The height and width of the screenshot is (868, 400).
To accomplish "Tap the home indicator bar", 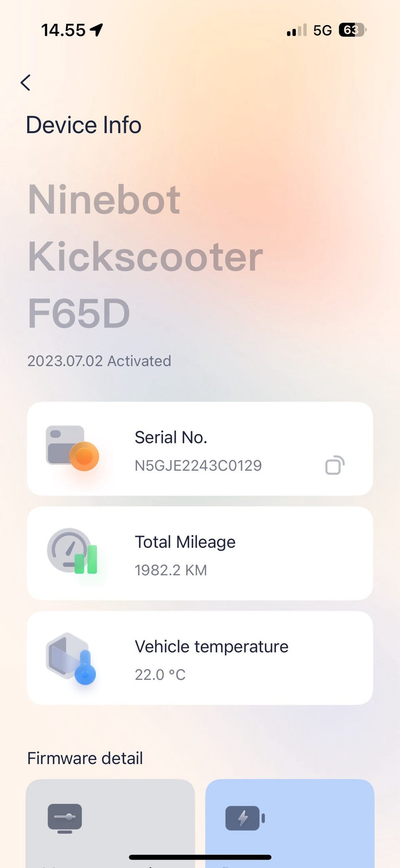I will pos(200,857).
